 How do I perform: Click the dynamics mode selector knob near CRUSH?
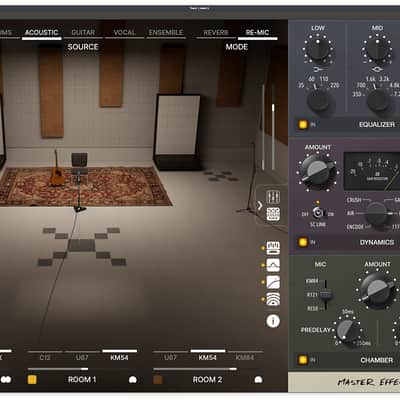[x=376, y=213]
